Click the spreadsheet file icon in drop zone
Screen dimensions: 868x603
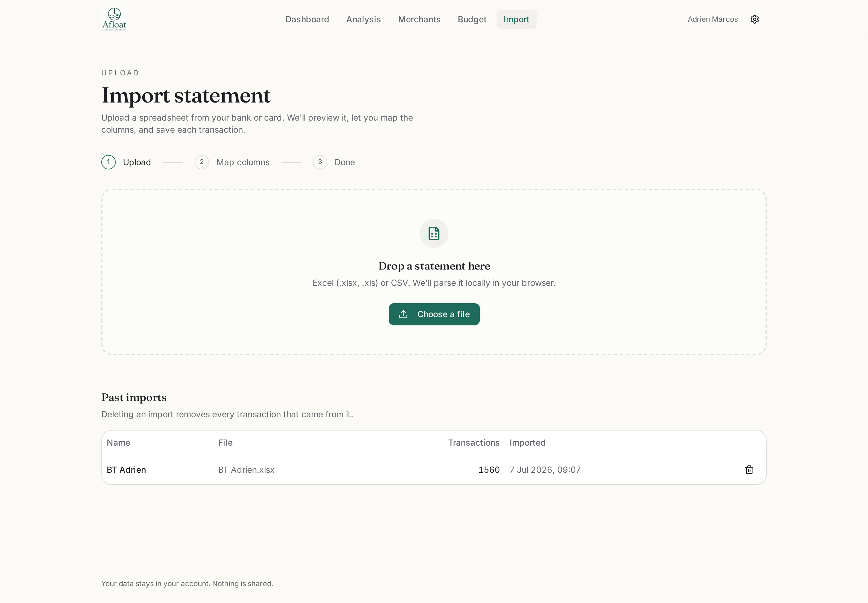(x=434, y=233)
